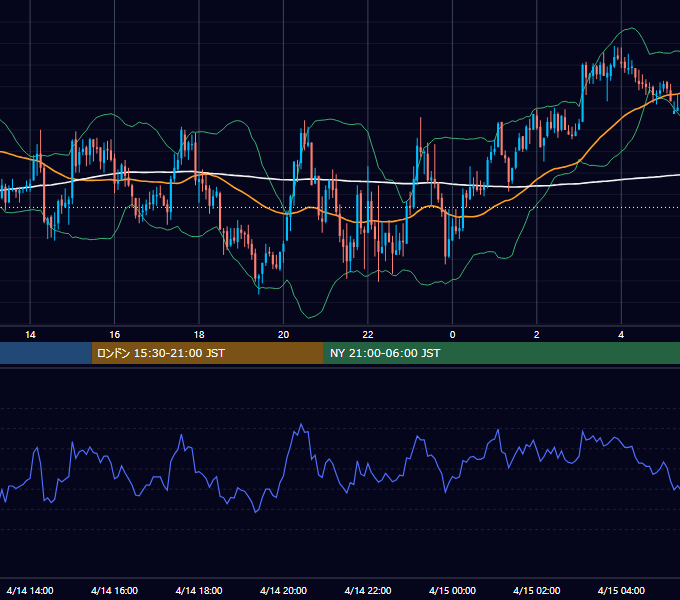Image resolution: width=680 pixels, height=600 pixels.
Task: Click the 4/15 00:00 label on indicator axis
Action: (452, 590)
